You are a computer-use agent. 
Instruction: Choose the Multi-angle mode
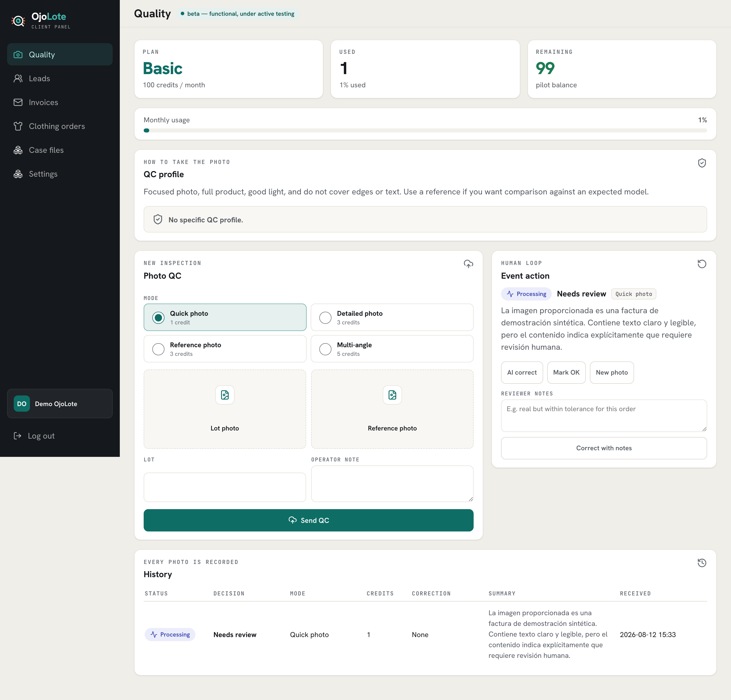pyautogui.click(x=392, y=349)
